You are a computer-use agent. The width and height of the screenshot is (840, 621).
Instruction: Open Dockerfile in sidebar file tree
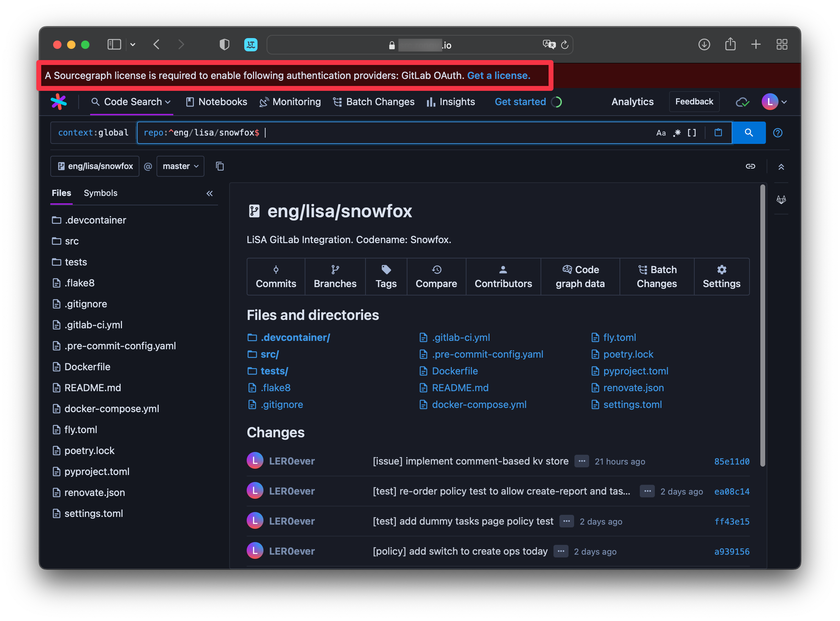tap(81, 367)
